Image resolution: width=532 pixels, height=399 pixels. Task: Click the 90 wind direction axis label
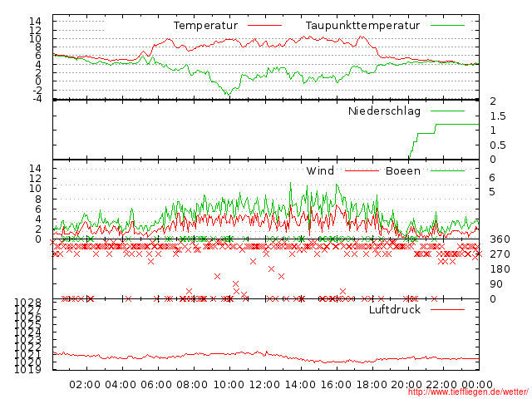click(x=496, y=284)
